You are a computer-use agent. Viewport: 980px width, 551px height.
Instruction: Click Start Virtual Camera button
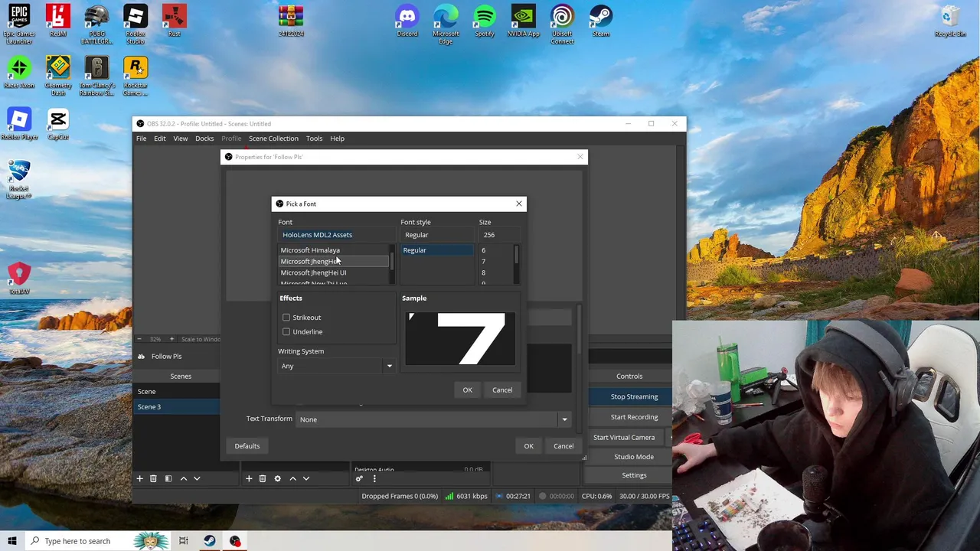coord(624,437)
